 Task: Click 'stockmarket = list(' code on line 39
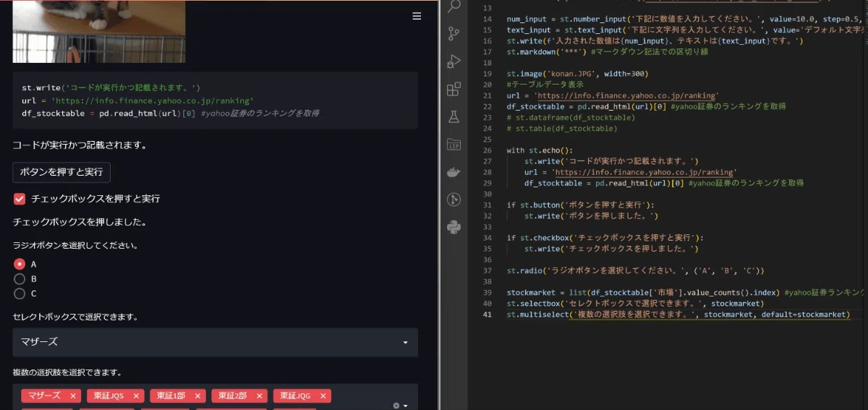[x=685, y=293]
